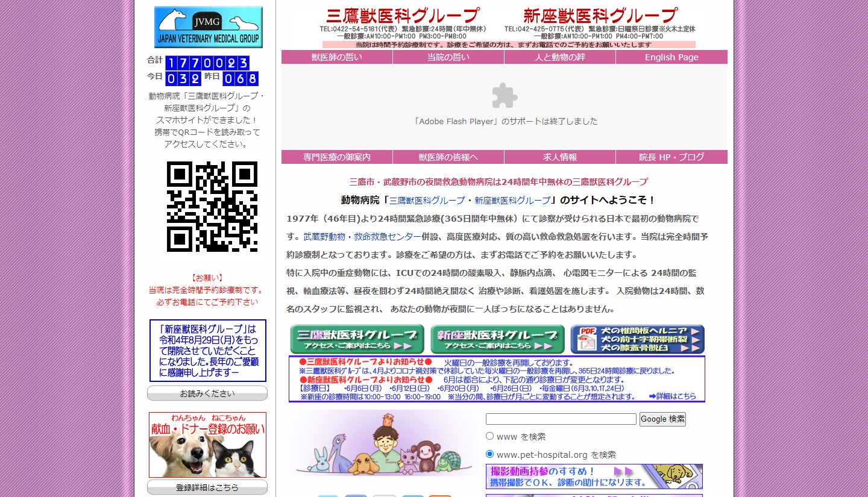Follow the 武蔵野動物・救命救急センター text link

pos(362,237)
